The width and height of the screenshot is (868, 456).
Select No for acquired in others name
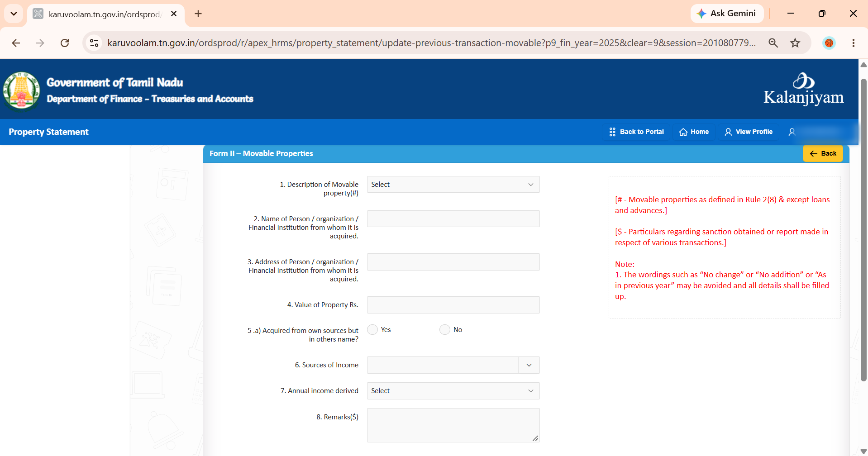445,330
